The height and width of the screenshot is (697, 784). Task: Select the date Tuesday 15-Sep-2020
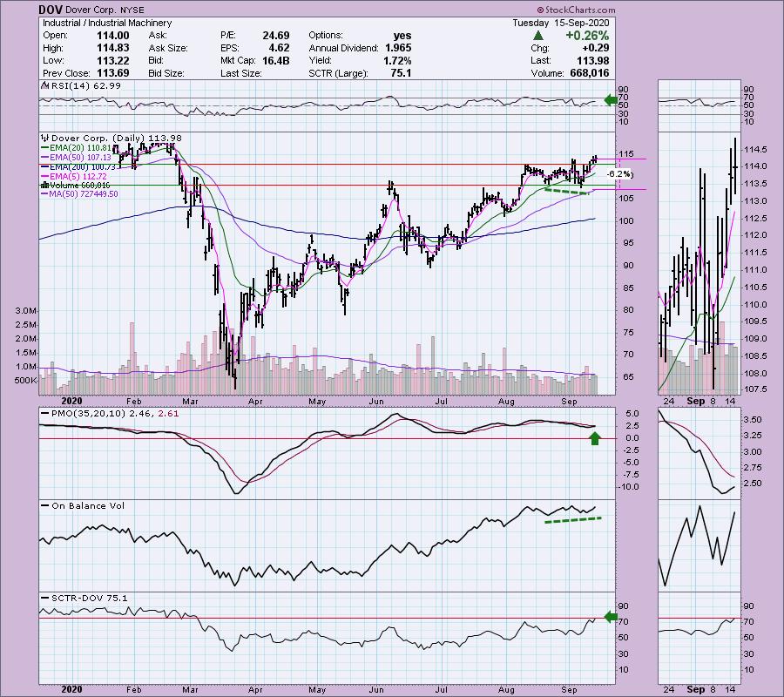click(560, 23)
